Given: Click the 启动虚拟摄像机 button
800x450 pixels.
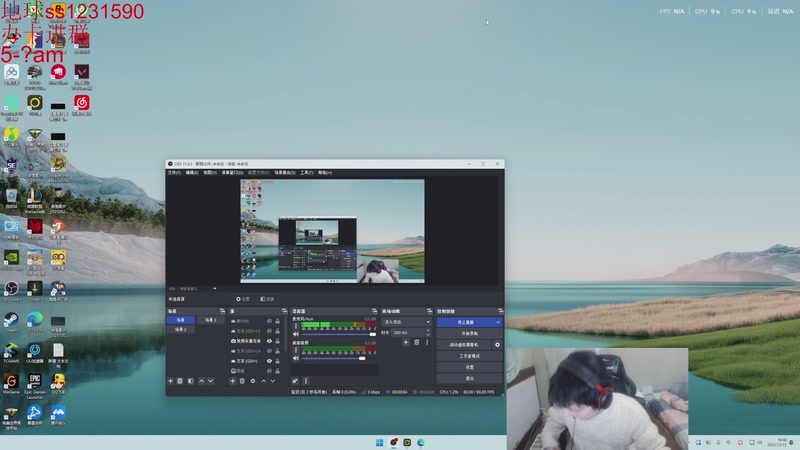Looking at the screenshot, I should tap(464, 345).
